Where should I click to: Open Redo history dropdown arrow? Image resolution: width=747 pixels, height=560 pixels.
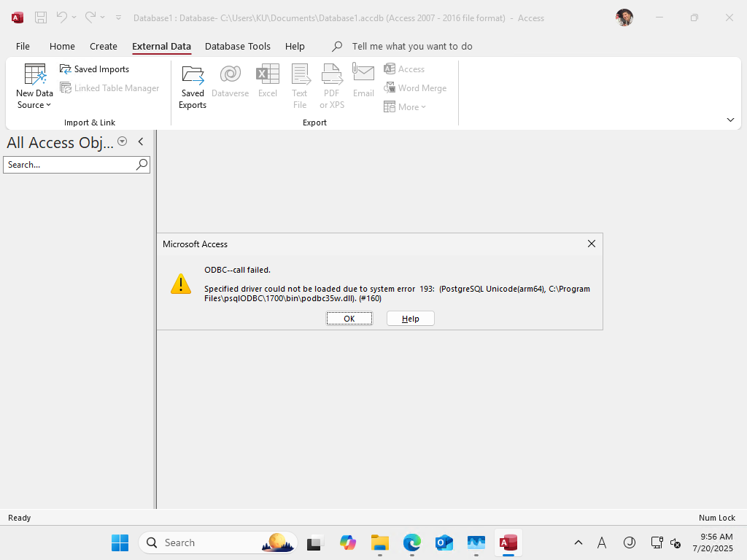click(x=102, y=17)
